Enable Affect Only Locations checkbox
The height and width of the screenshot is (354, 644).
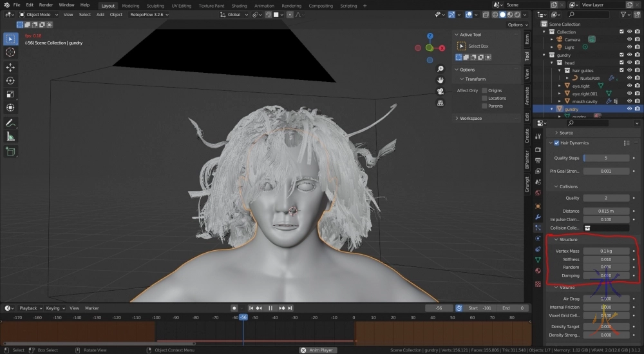[x=484, y=99]
